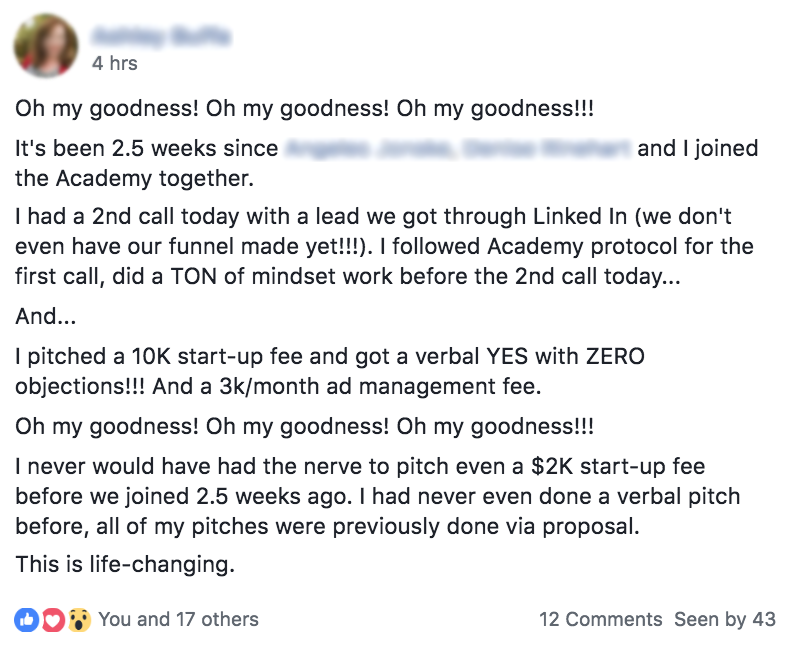Click the blue thumbs-up Like reaction icon

(x=26, y=619)
